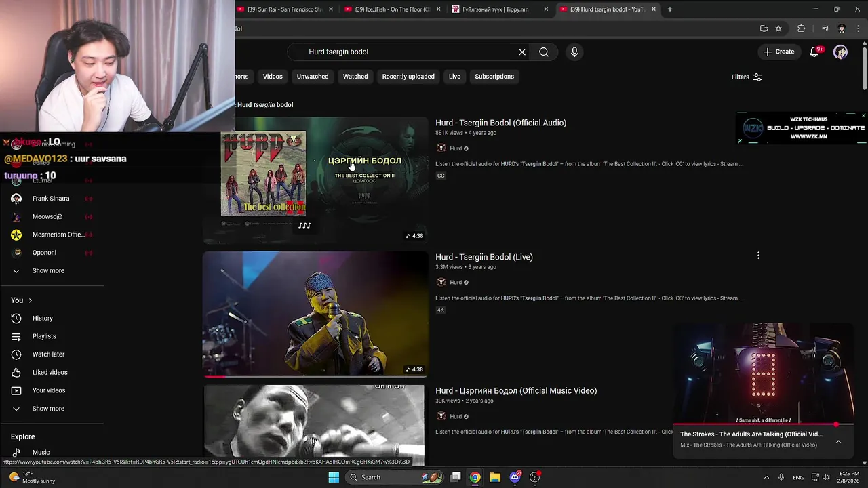Screen dimensions: 868x488
Task: Open new browser tab with plus
Action: 670,9
